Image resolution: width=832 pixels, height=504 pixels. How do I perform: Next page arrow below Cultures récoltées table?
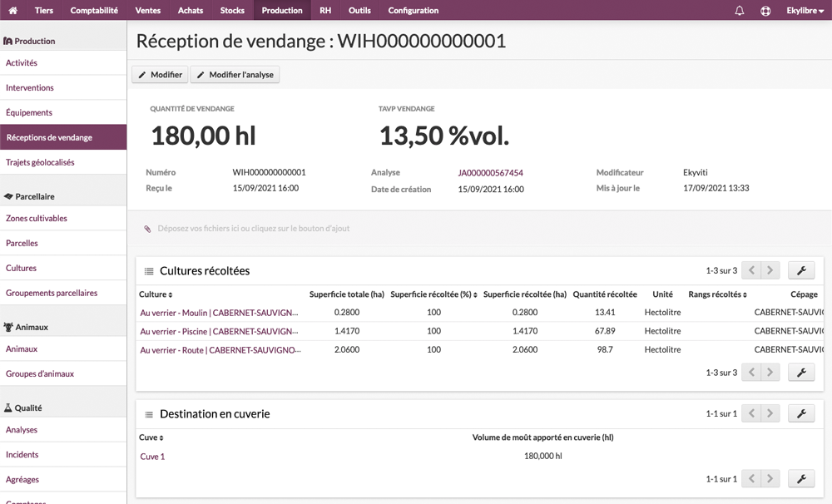770,373
